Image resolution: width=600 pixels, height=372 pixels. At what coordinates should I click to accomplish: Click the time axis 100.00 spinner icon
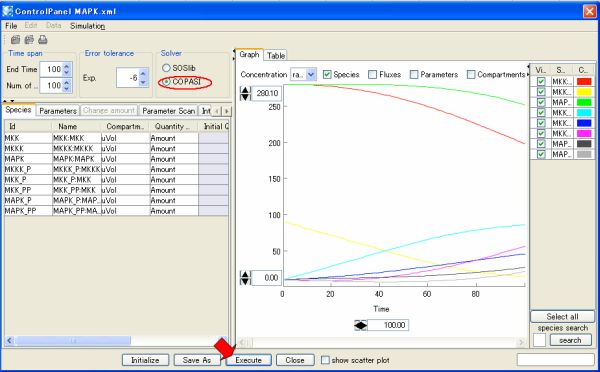(x=360, y=325)
